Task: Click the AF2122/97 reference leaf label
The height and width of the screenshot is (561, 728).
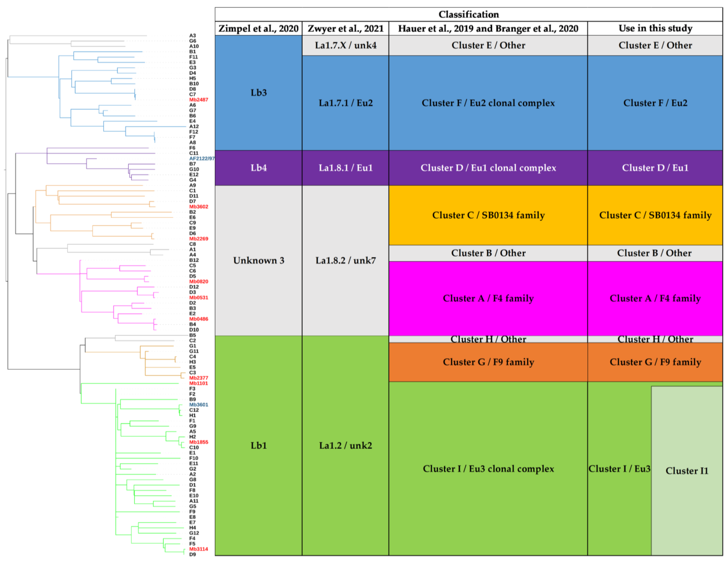Action: [x=202, y=158]
